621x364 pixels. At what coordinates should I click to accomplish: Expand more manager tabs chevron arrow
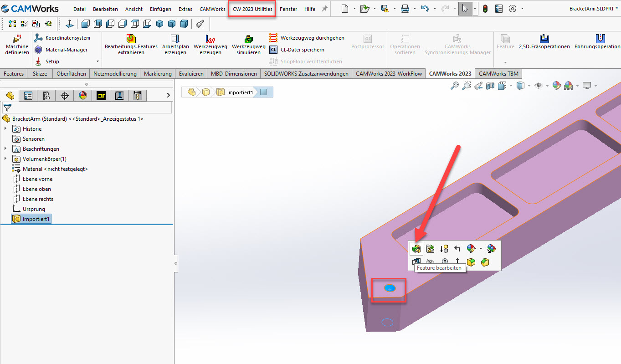[x=168, y=95]
